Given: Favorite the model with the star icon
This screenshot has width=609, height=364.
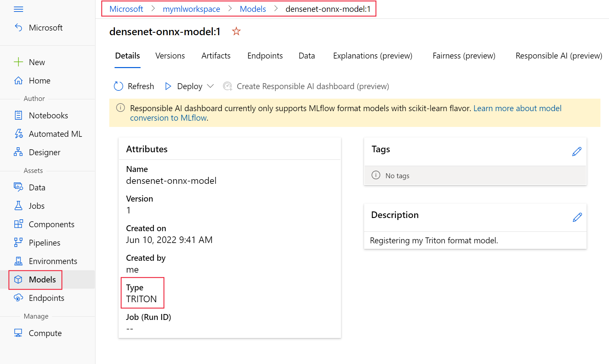Looking at the screenshot, I should (x=236, y=32).
